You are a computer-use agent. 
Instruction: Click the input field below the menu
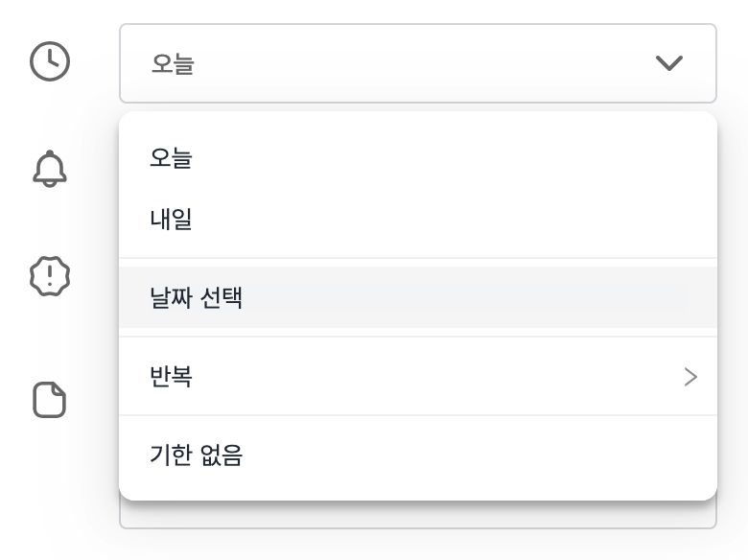[418, 515]
